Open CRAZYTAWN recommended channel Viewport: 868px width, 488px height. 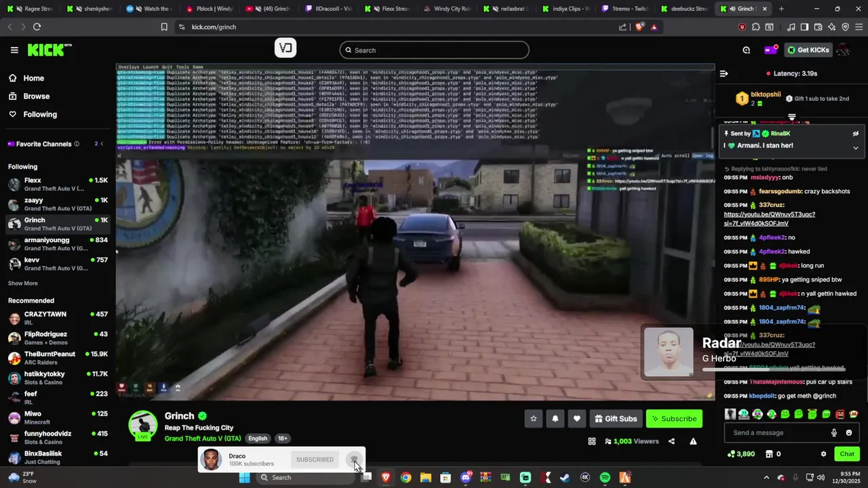[58, 319]
